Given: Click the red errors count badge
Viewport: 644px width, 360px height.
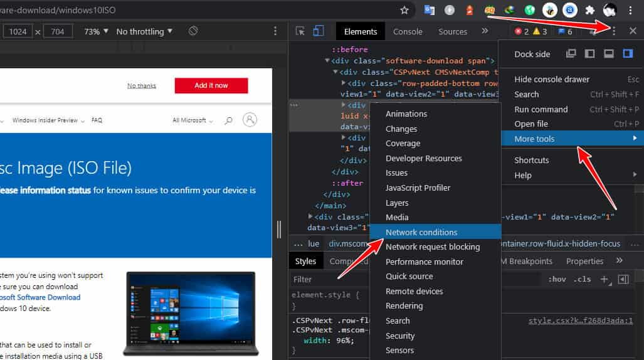Looking at the screenshot, I should pyautogui.click(x=522, y=31).
